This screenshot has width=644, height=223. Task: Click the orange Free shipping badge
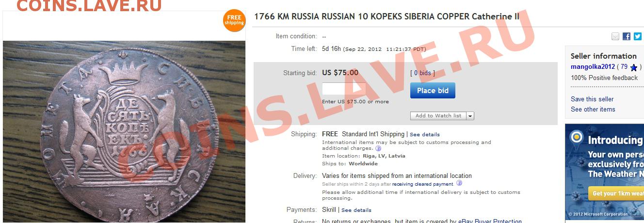point(234,20)
